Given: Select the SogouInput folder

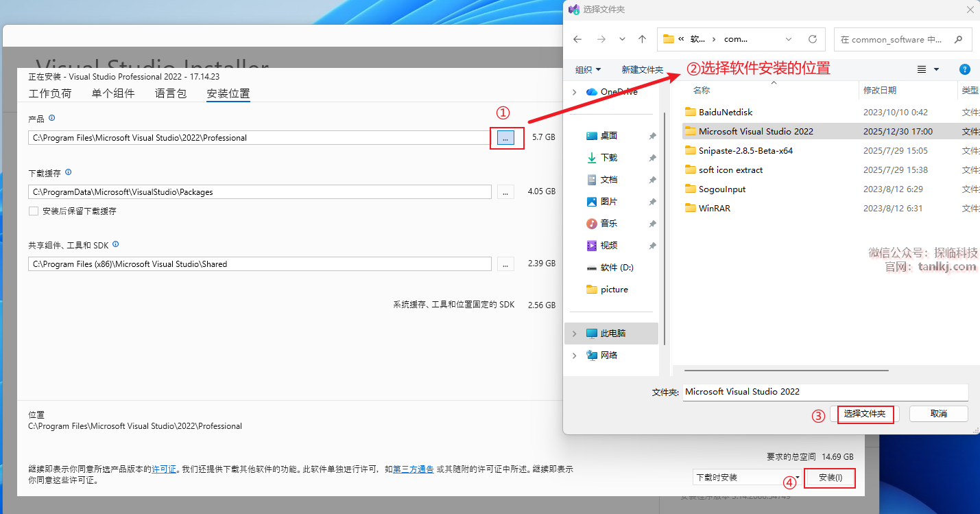Looking at the screenshot, I should pyautogui.click(x=722, y=189).
